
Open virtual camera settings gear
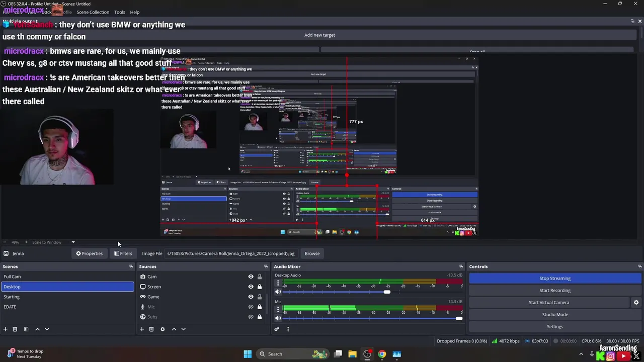pos(636,303)
